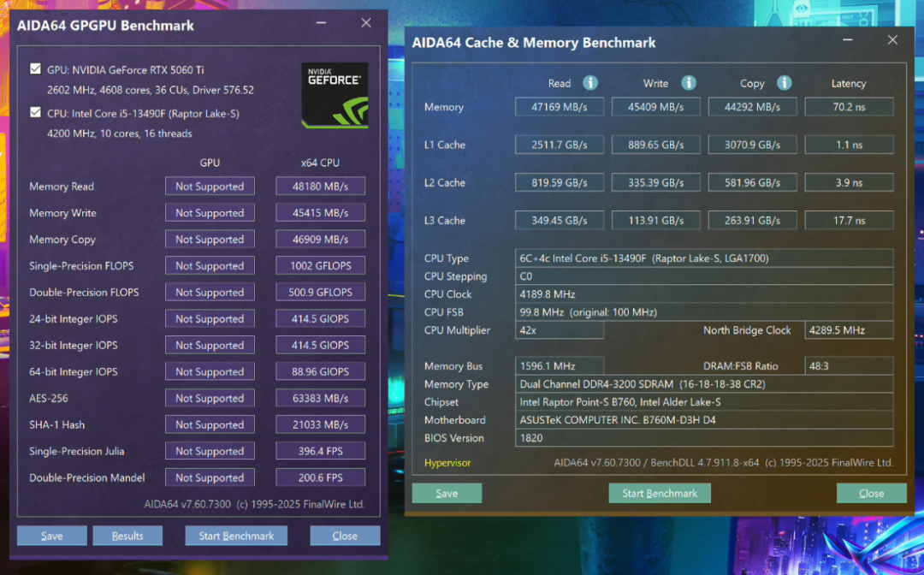The width and height of the screenshot is (924, 575).
Task: Click Save in the Cache & Memory Benchmark window
Action: 447,493
